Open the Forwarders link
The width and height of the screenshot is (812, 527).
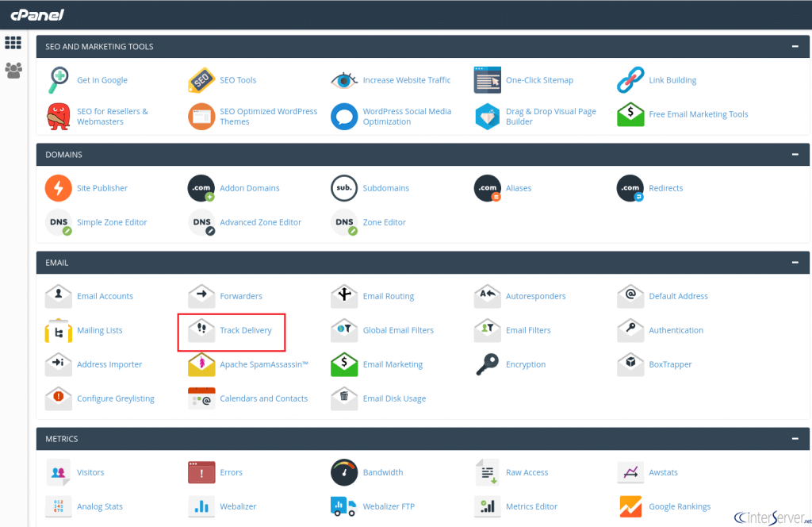click(x=241, y=296)
